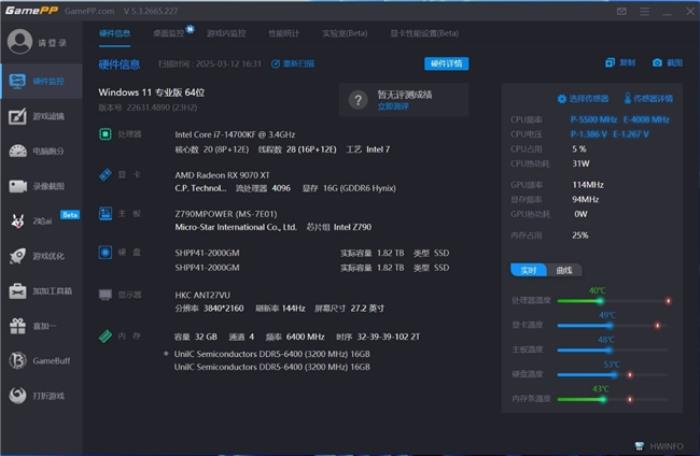The image size is (700, 456).
Task: Click the memory temperature bar at 43°C
Action: pos(612,399)
